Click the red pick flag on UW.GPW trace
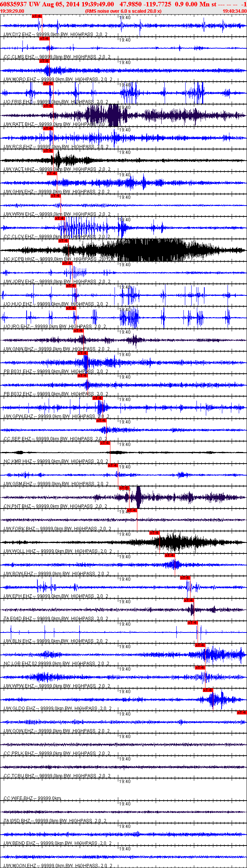The image size is (247, 868). [x=98, y=398]
